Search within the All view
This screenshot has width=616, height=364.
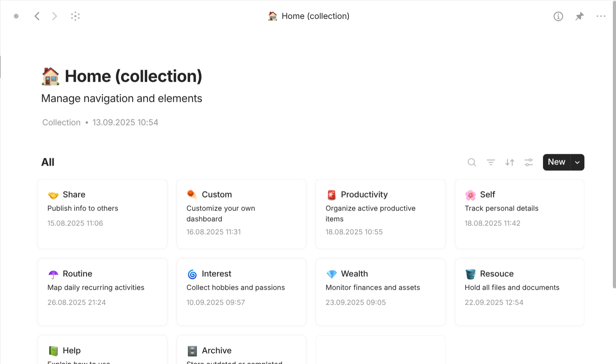coord(472,162)
